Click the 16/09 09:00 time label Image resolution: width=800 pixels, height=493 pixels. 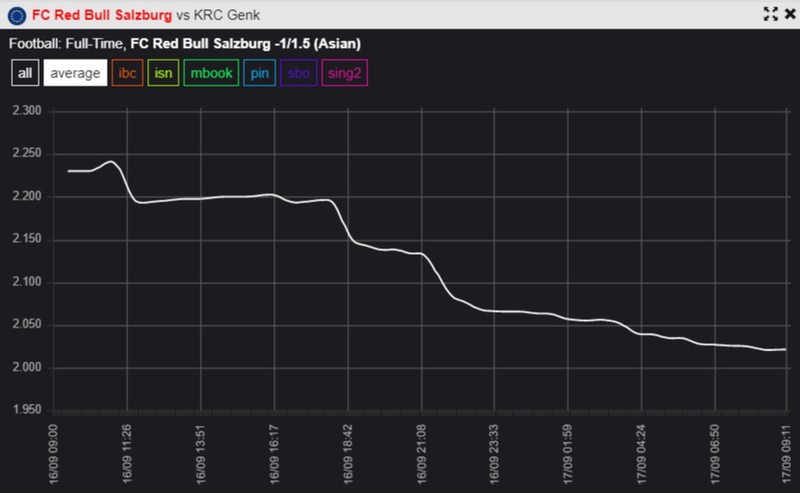coord(54,454)
